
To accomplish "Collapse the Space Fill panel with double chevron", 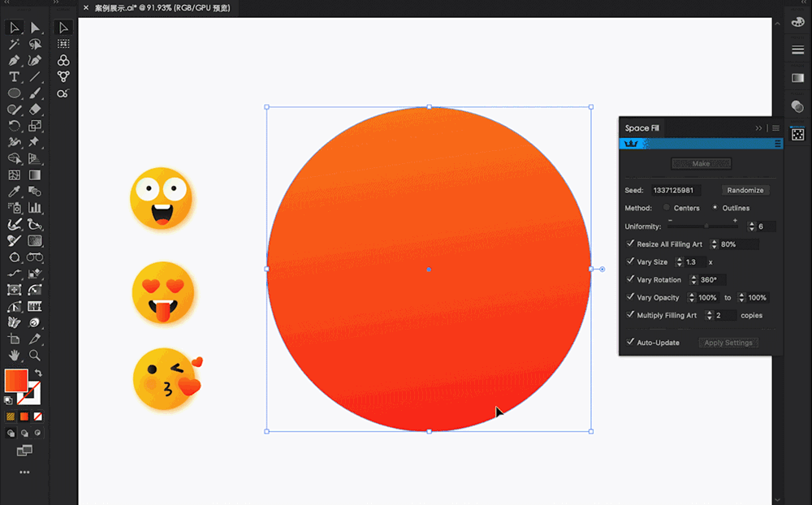I will point(759,128).
